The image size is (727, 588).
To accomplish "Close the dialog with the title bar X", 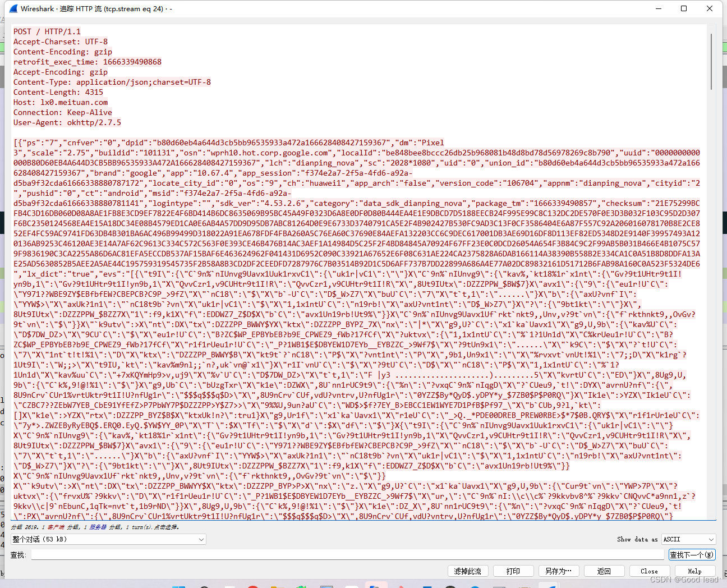I will coord(710,8).
